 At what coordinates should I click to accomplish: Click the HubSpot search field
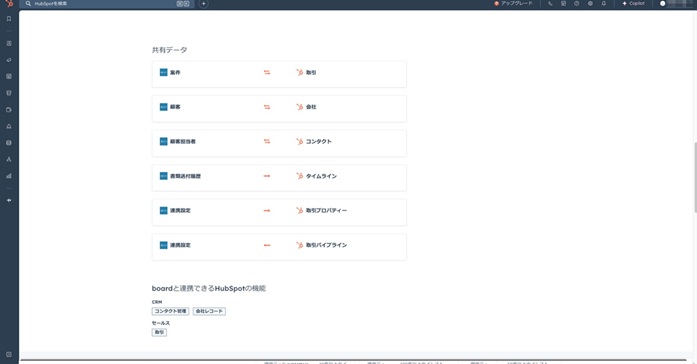107,4
